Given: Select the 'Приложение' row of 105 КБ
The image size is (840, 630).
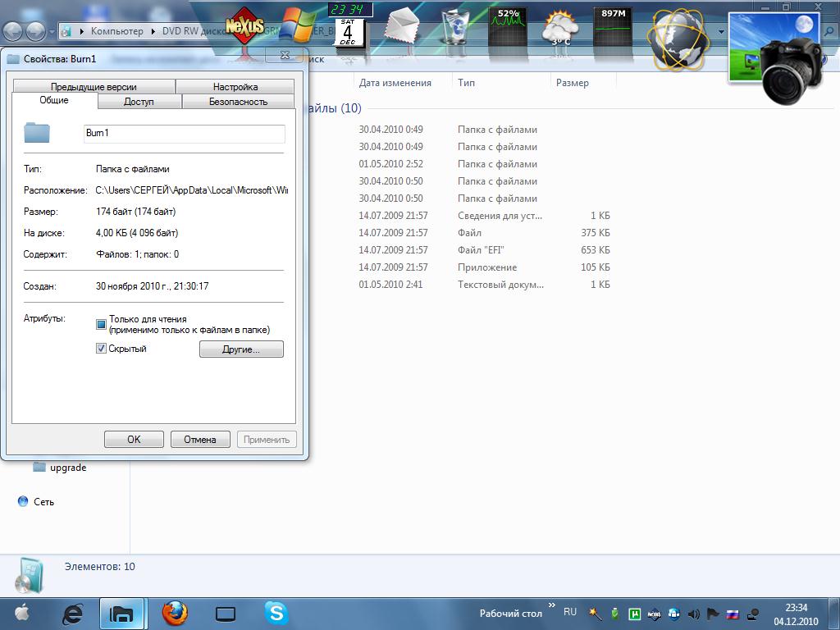Looking at the screenshot, I should (461, 267).
